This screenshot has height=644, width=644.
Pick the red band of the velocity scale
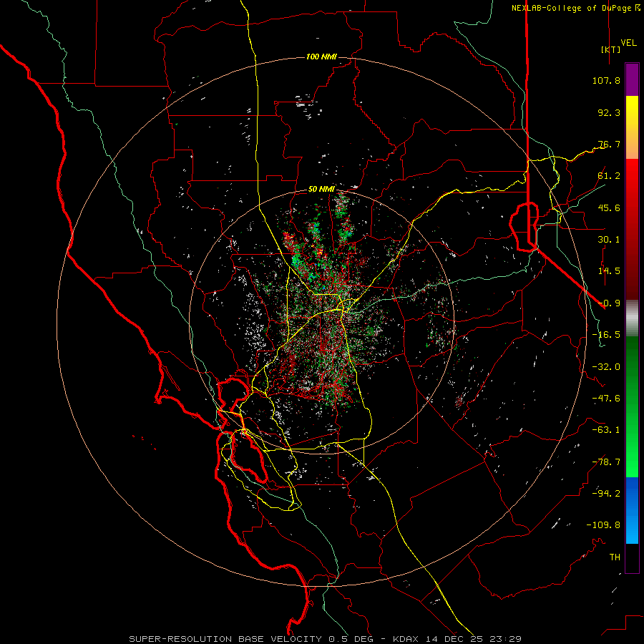coord(632,229)
